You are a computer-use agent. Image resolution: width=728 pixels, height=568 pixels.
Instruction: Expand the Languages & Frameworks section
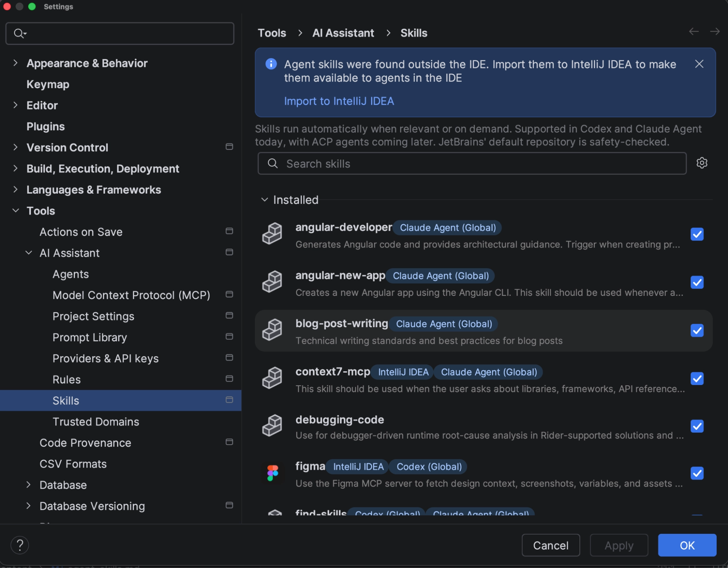pos(15,190)
